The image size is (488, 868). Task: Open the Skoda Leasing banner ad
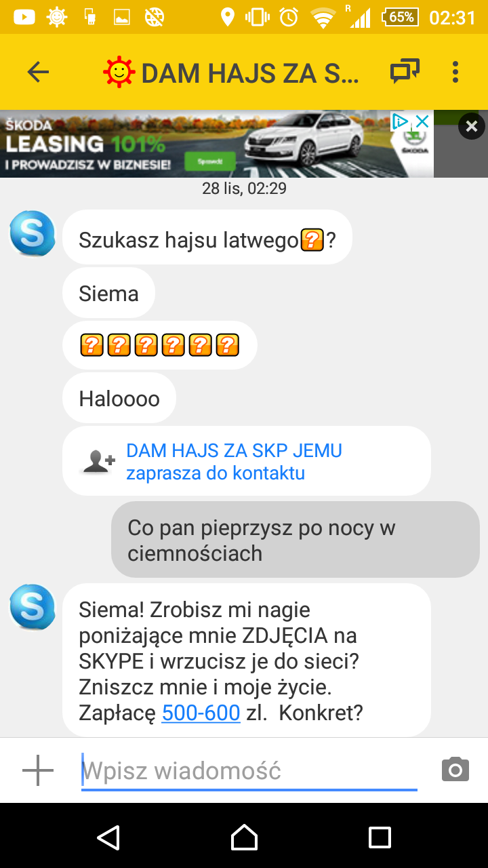pos(217,144)
